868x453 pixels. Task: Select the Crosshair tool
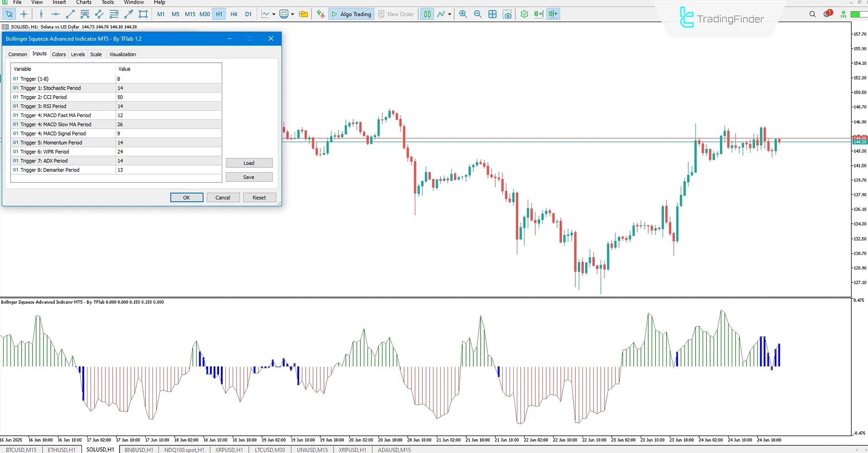24,14
